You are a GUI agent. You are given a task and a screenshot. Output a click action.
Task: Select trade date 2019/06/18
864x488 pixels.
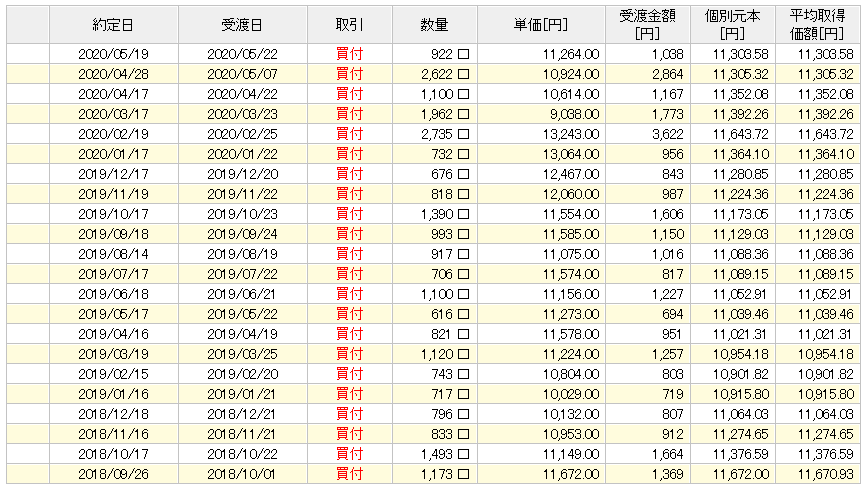point(114,294)
